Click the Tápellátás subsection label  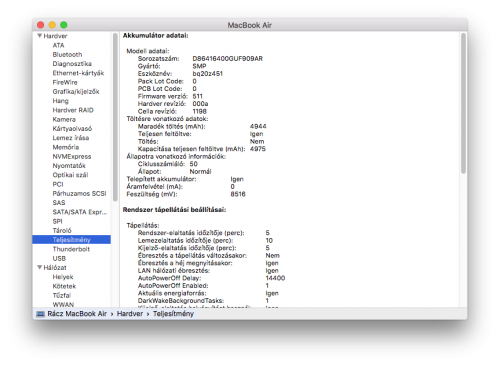[x=143, y=225]
